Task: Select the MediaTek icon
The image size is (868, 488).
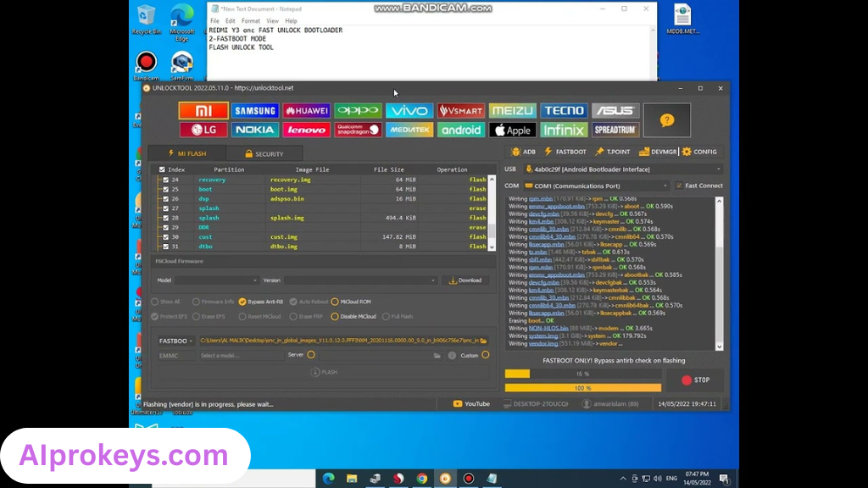Action: (409, 130)
